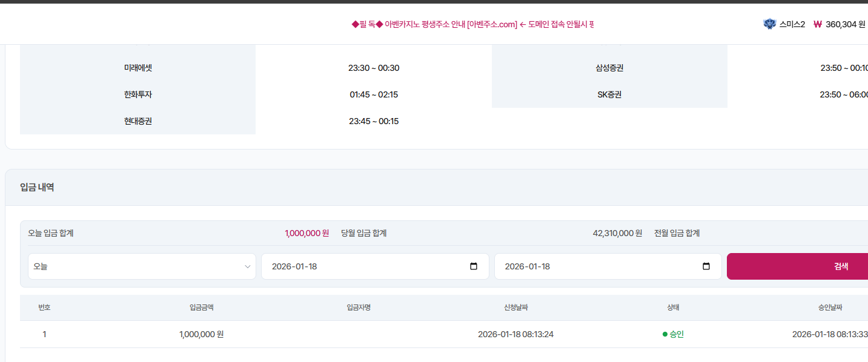Viewport: 868px width, 362px height.
Task: Open the calendar picker icon in end date field
Action: [x=706, y=266]
